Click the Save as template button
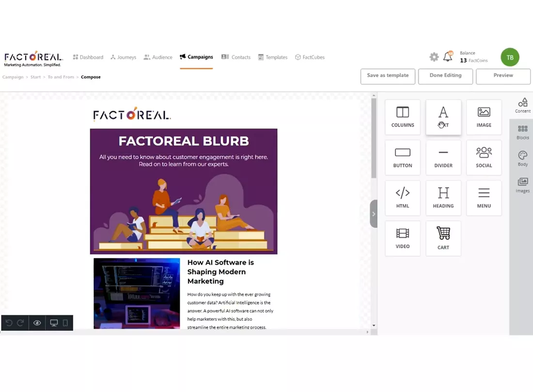This screenshot has height=392, width=533. 388,76
